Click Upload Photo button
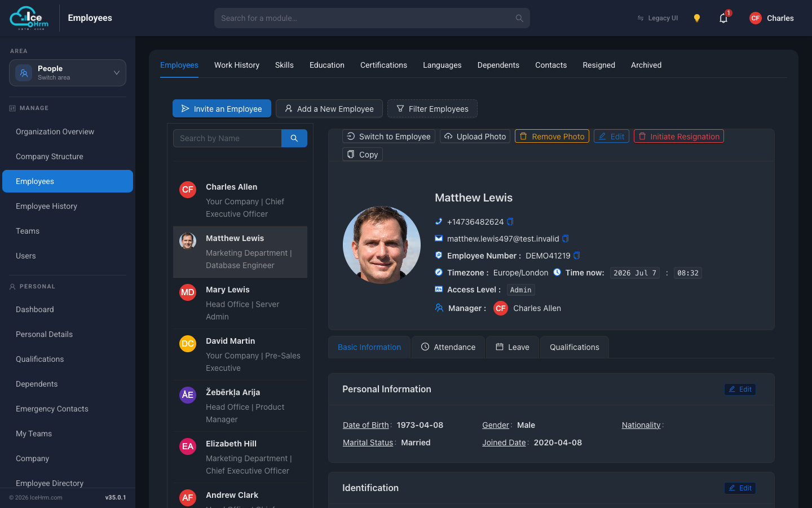The width and height of the screenshot is (812, 508). [475, 137]
